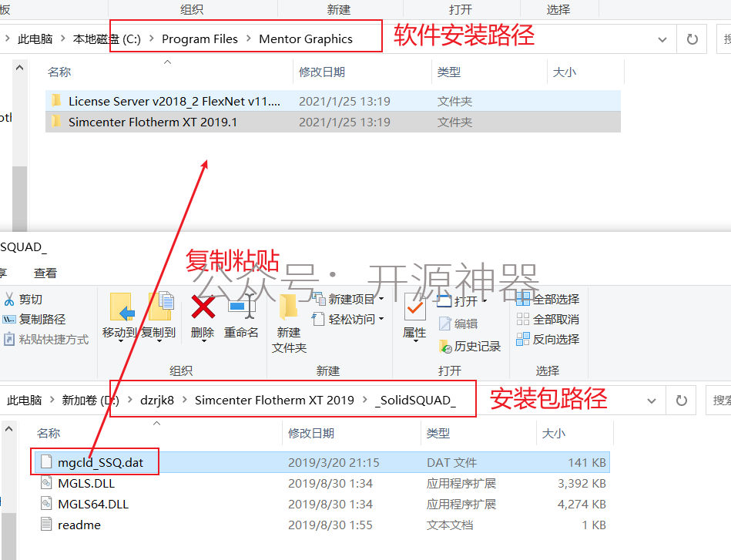Click the MGLS64.DLL file icon
The width and height of the screenshot is (731, 560).
click(46, 504)
